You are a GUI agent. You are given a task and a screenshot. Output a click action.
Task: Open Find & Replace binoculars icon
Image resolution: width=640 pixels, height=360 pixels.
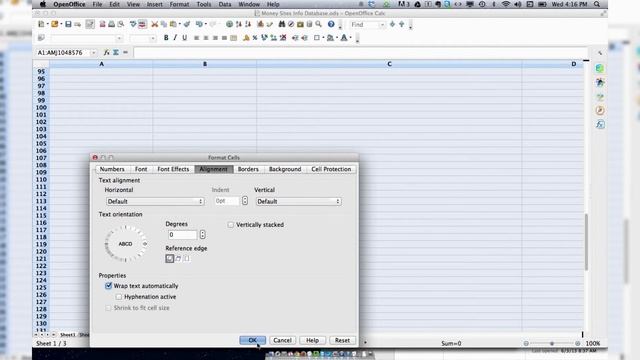coord(282,24)
